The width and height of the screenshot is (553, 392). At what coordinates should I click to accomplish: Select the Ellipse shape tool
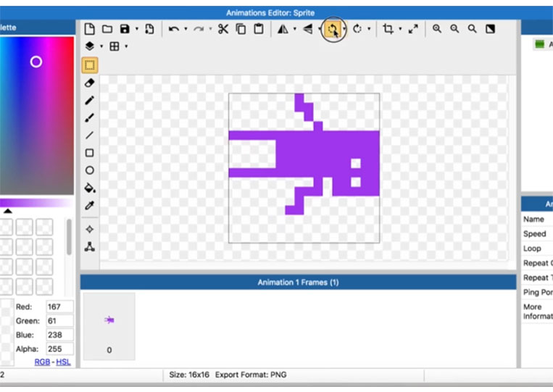(x=90, y=170)
